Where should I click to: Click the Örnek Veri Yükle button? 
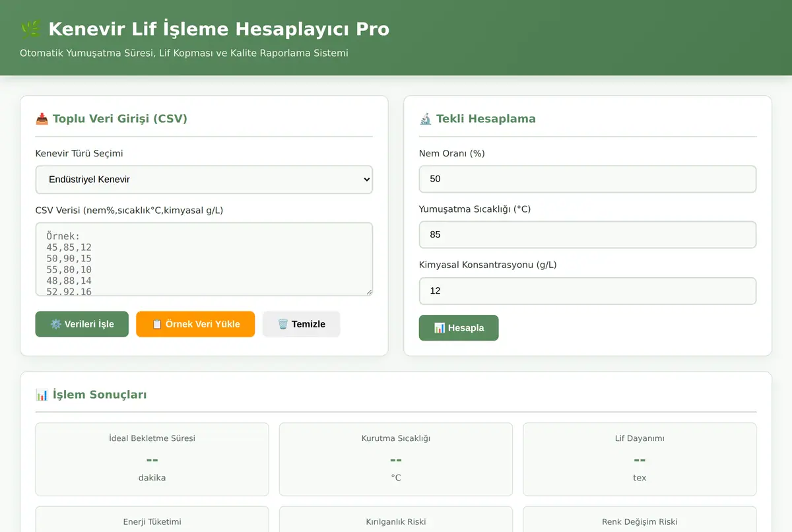(x=195, y=324)
